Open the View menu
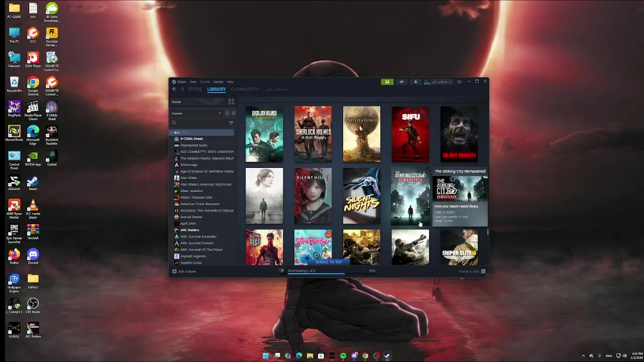Viewport: 644px width, 362px height. tap(193, 81)
